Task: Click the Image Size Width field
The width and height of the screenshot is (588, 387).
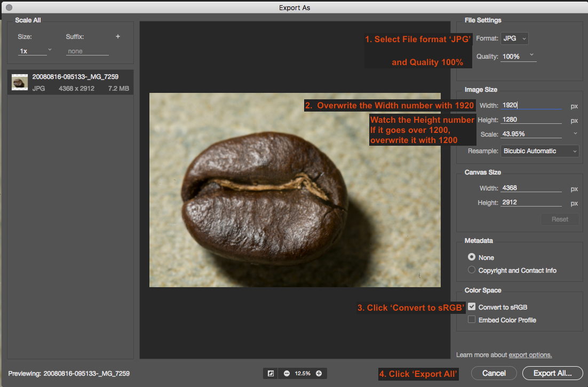Action: 531,106
